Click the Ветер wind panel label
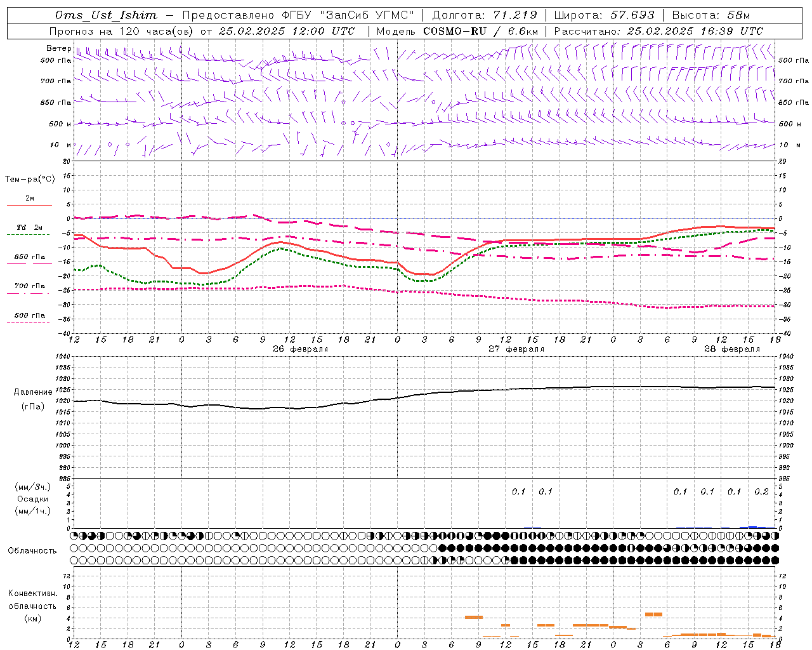 tap(59, 48)
